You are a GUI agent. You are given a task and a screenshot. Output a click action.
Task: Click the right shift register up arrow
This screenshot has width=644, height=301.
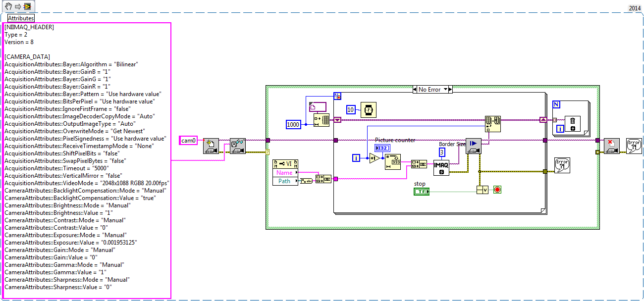[x=543, y=120]
